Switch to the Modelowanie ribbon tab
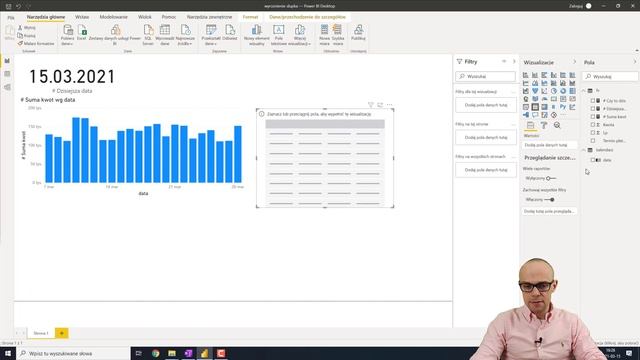This screenshot has height=360, width=640. tap(113, 17)
